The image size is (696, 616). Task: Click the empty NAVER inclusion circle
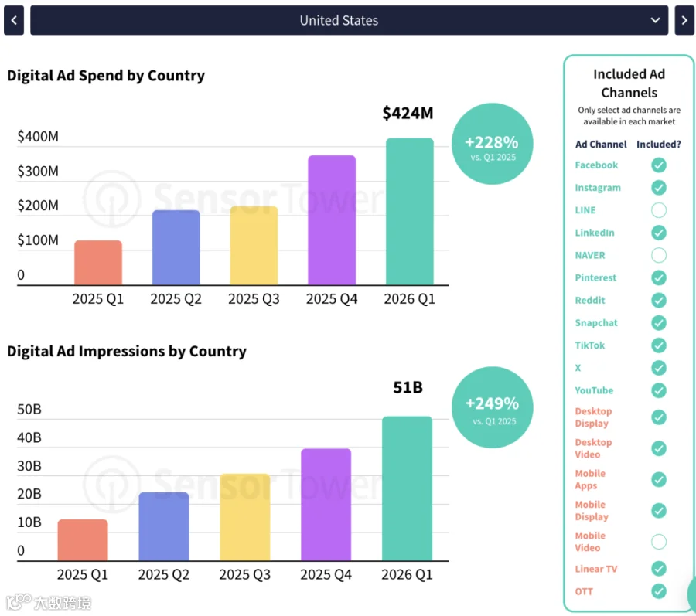[659, 256]
